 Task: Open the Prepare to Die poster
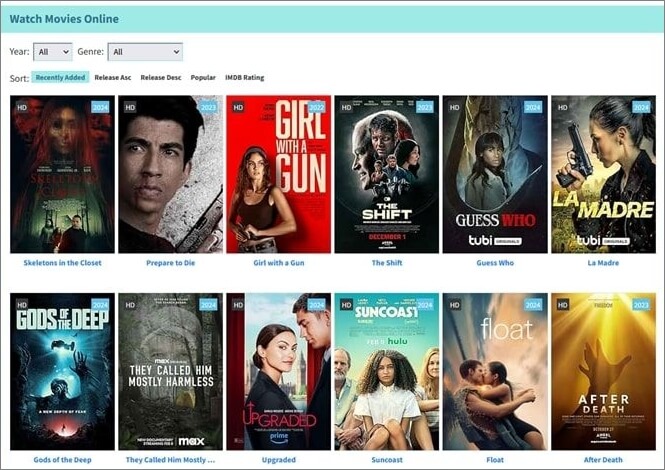[170, 174]
